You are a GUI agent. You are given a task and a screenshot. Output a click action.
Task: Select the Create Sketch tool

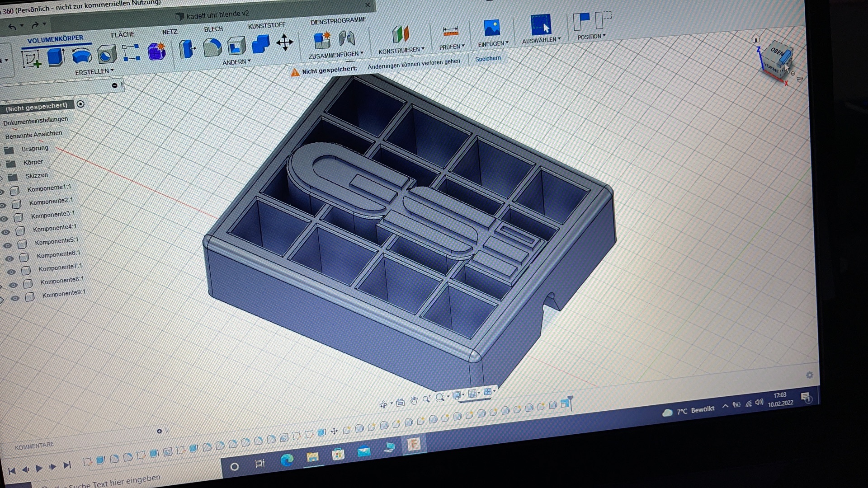click(x=32, y=59)
